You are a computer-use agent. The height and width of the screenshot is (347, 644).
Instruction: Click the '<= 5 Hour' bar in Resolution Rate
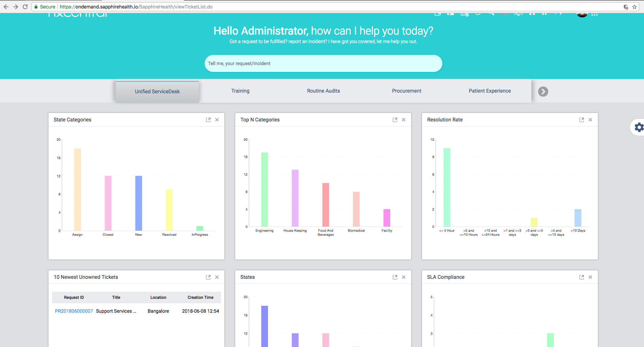447,187
